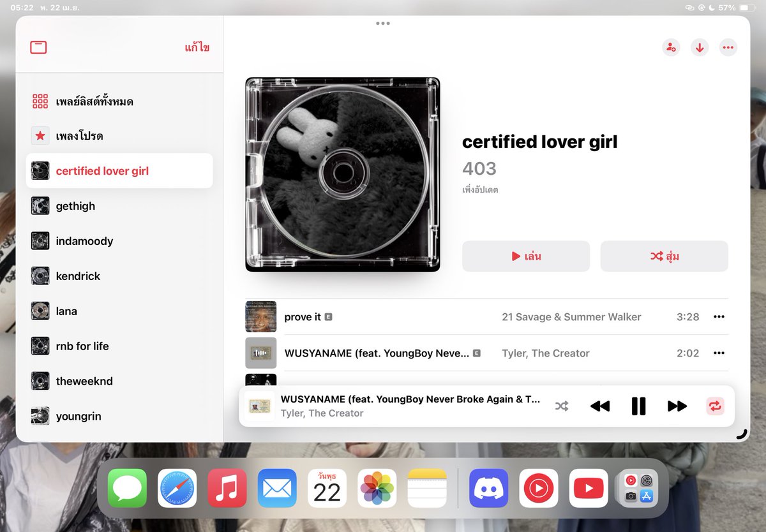The image size is (766, 532).
Task: Open Music app in dock
Action: [227, 489]
